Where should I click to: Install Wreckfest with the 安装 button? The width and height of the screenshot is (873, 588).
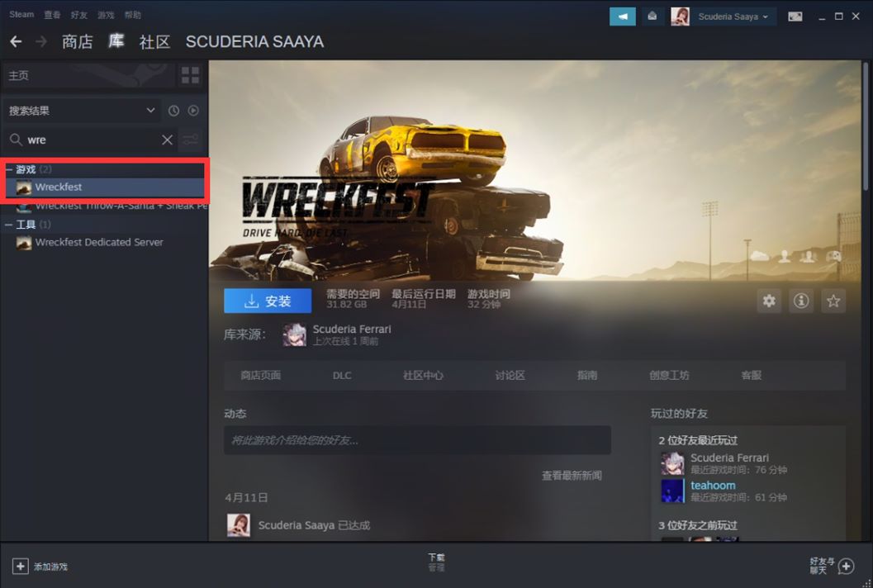pos(268,301)
